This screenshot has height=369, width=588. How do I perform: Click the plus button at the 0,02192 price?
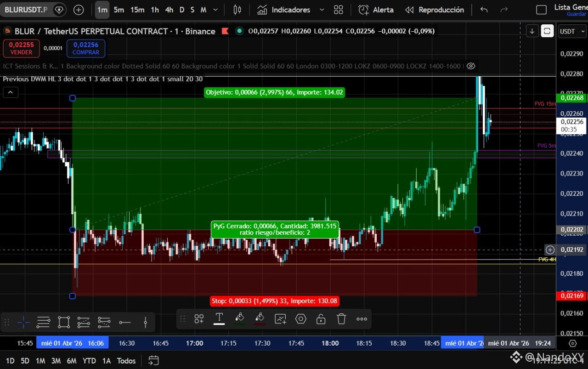tap(550, 250)
